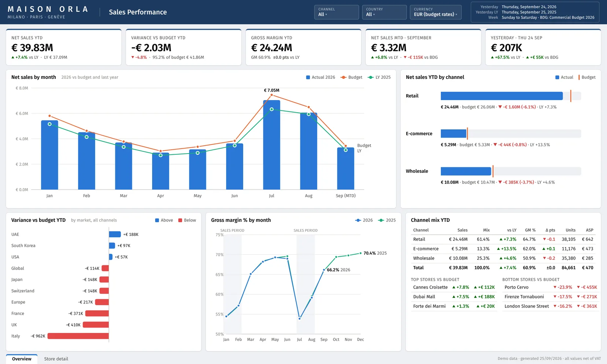The width and height of the screenshot is (607, 364).
Task: Select the Retail row in Channel mix table
Action: (x=503, y=239)
